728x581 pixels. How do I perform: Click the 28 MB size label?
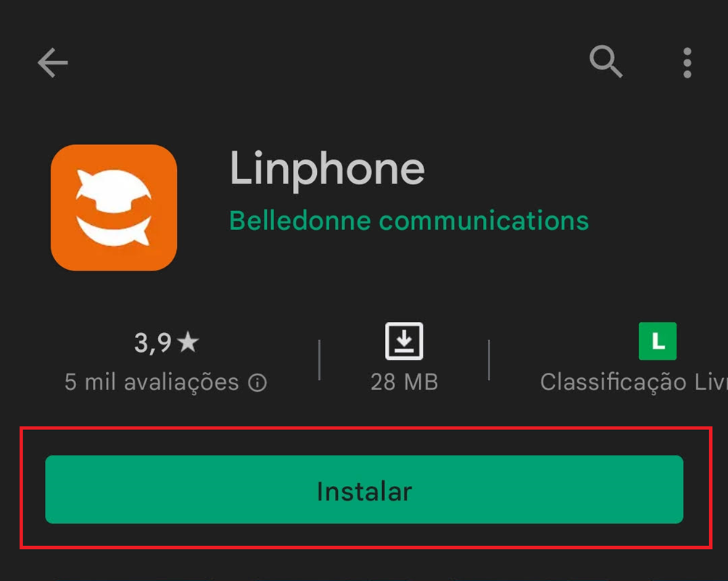coord(405,382)
